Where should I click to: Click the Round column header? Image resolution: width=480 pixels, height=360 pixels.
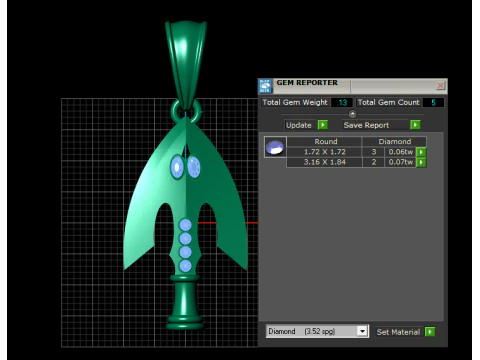coord(326,141)
